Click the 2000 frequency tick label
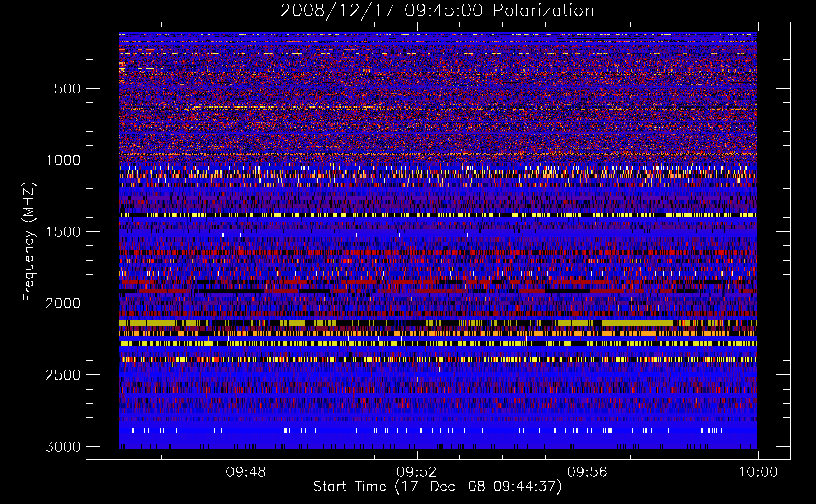Screen dimensions: 816x504 63,303
